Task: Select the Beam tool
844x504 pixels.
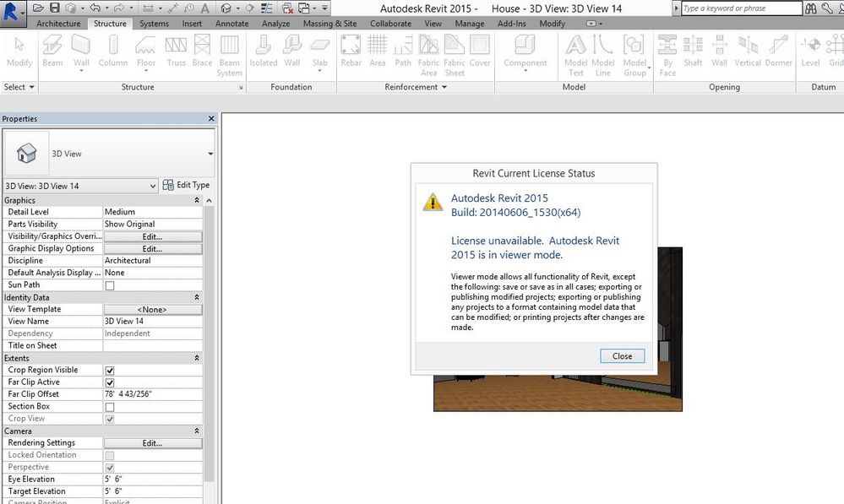Action: point(52,51)
